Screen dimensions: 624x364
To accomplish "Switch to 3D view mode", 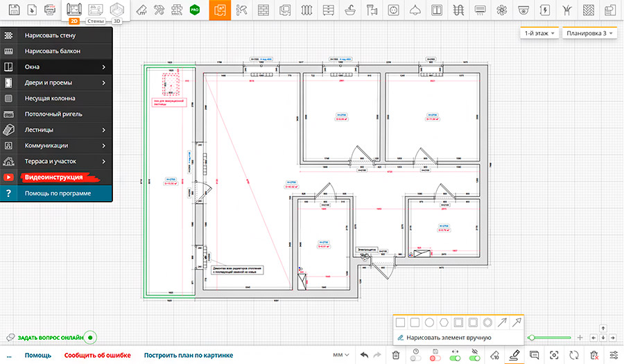I will (x=117, y=12).
